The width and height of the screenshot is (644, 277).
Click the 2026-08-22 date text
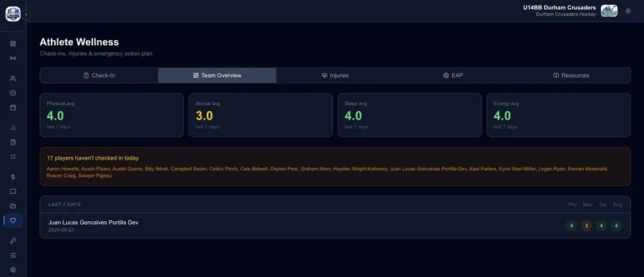coord(62,230)
